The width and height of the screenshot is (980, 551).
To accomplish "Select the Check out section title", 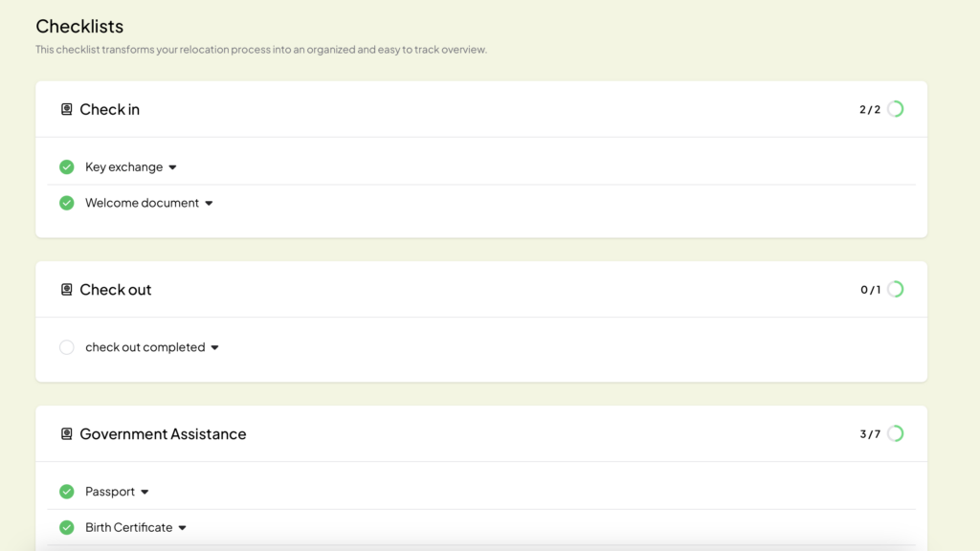I will click(116, 289).
